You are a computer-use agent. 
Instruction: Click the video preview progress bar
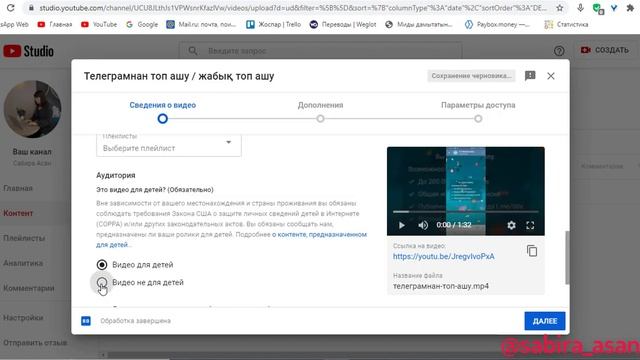[x=465, y=211]
